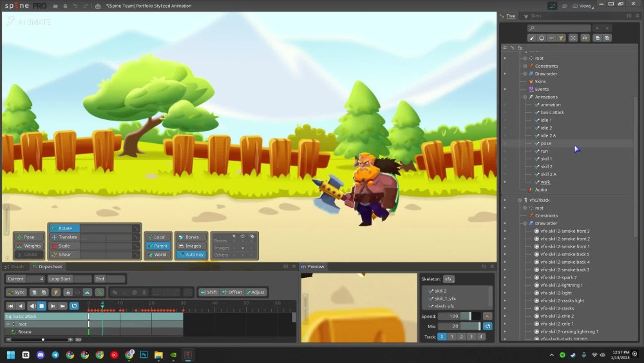
Task: Click the Shift keys button
Action: coord(208,292)
